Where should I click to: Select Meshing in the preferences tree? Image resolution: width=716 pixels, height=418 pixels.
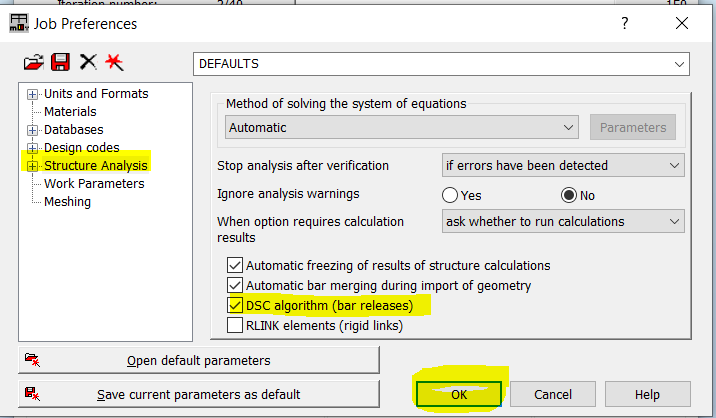[x=68, y=202]
